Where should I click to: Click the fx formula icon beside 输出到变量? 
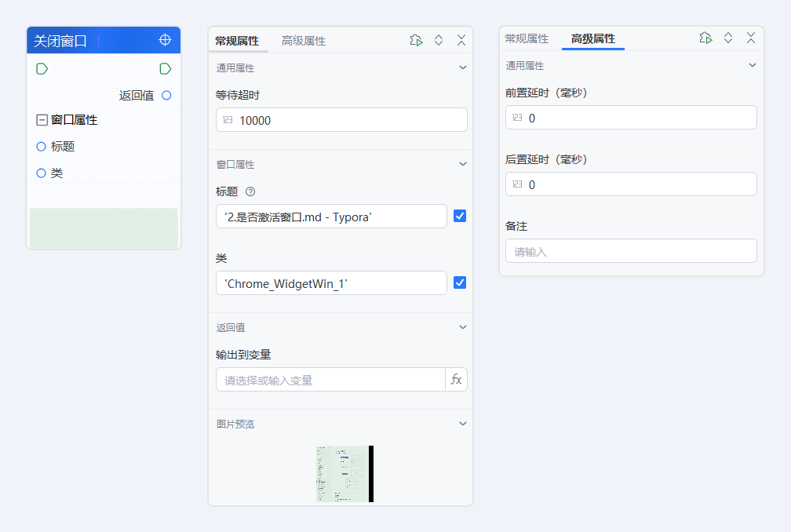pos(456,379)
